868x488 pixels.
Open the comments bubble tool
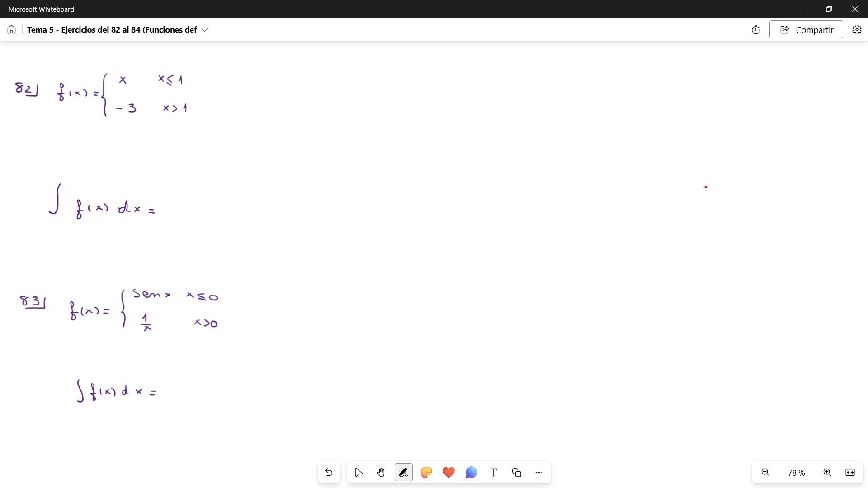(x=471, y=473)
